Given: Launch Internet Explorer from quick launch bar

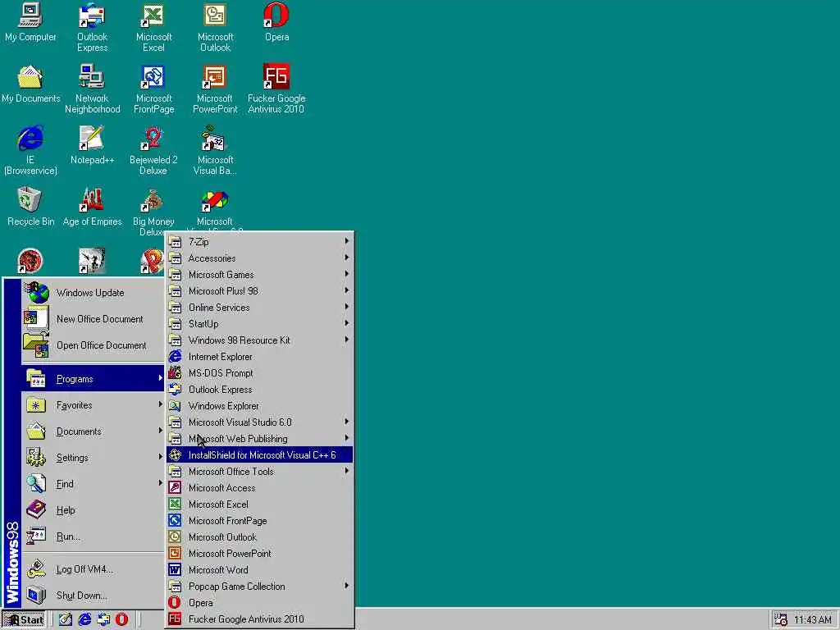Looking at the screenshot, I should click(84, 619).
